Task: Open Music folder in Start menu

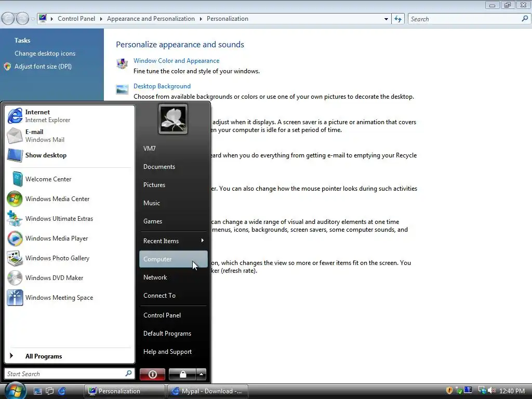Action: [173, 203]
